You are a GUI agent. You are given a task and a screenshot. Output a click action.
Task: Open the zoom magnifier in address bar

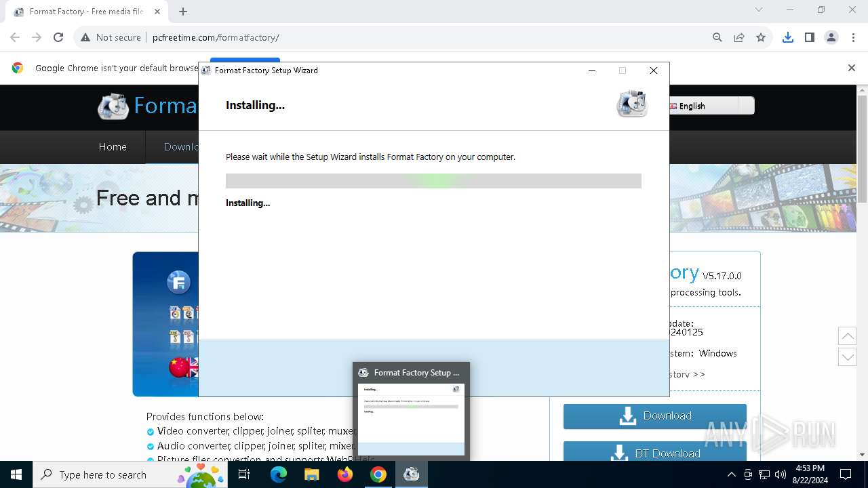point(717,37)
